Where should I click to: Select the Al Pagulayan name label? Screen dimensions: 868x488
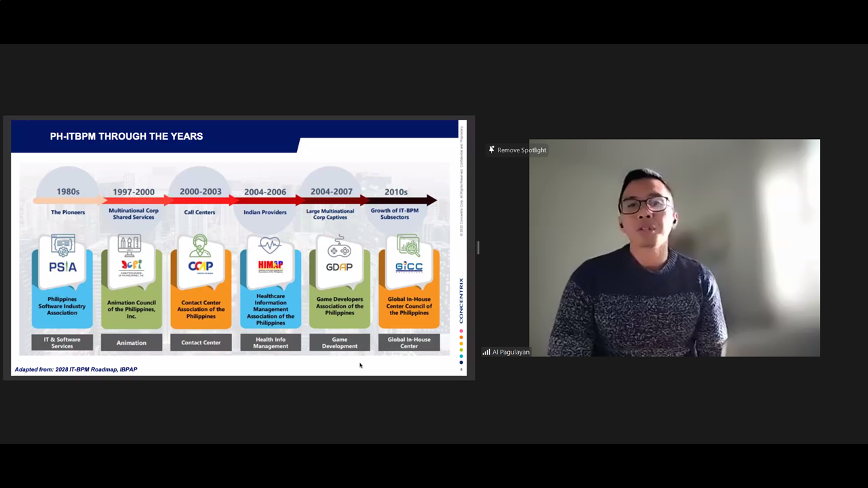pos(511,352)
